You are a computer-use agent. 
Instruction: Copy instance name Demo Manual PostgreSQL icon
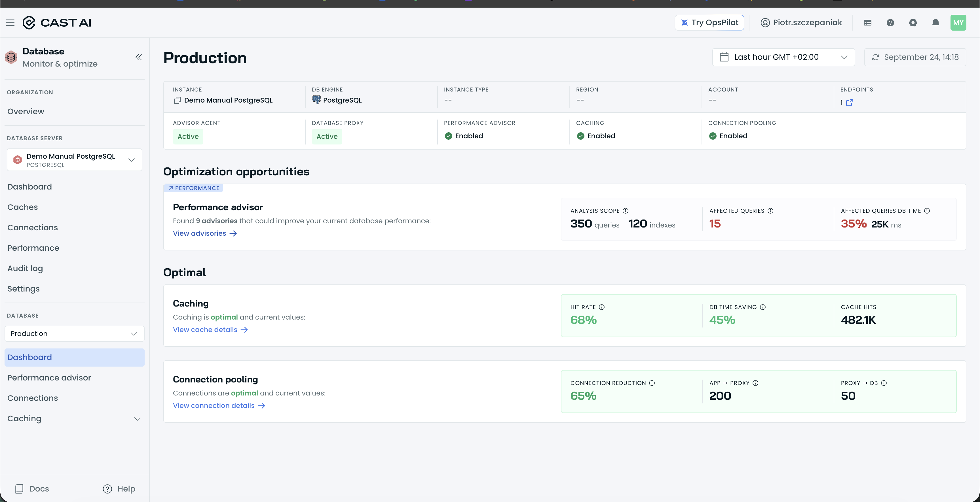click(177, 100)
